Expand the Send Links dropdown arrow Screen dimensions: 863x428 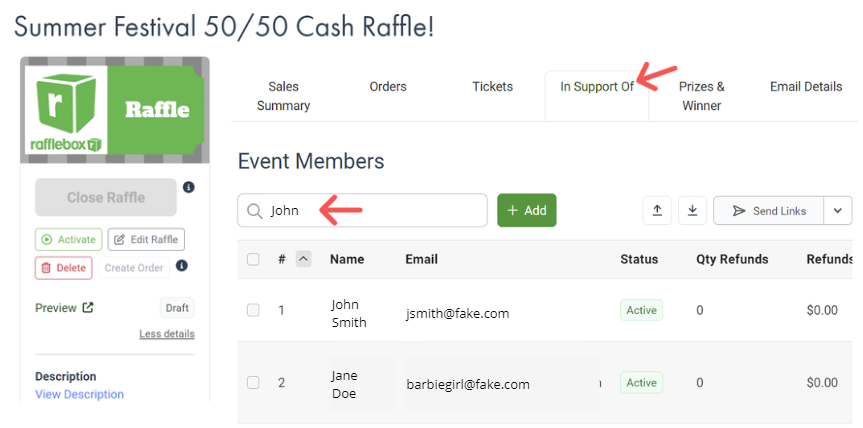[838, 211]
